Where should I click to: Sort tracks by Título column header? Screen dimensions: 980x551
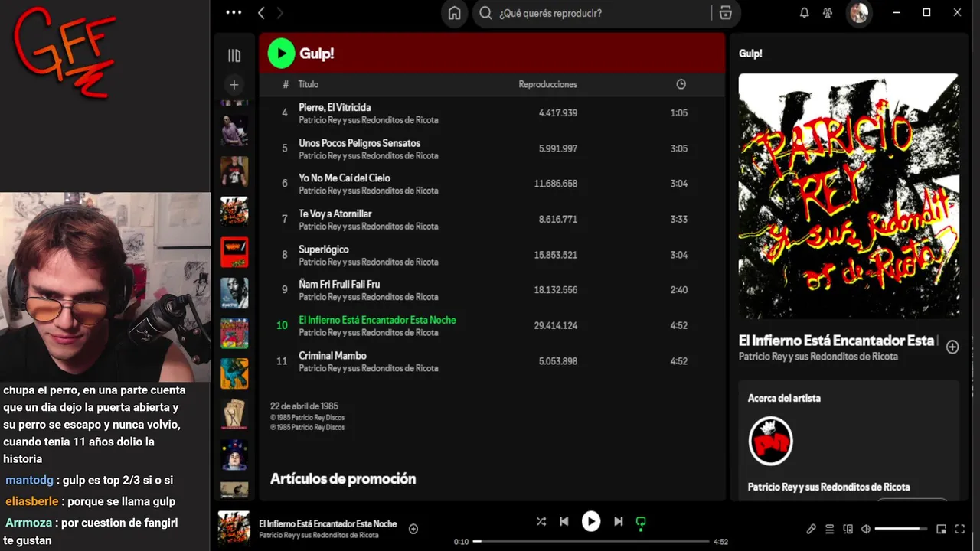click(309, 84)
